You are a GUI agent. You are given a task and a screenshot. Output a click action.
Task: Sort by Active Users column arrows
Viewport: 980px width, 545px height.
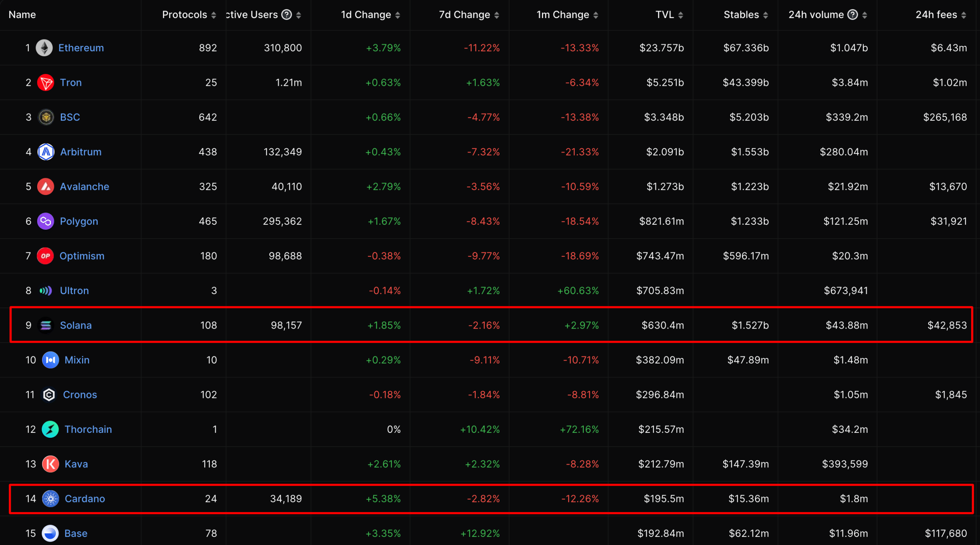click(299, 15)
